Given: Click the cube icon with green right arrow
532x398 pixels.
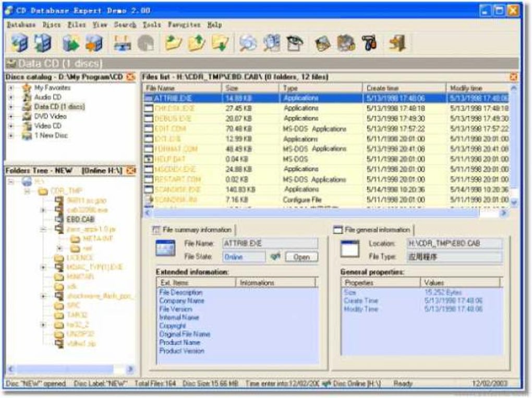Looking at the screenshot, I should [71, 43].
